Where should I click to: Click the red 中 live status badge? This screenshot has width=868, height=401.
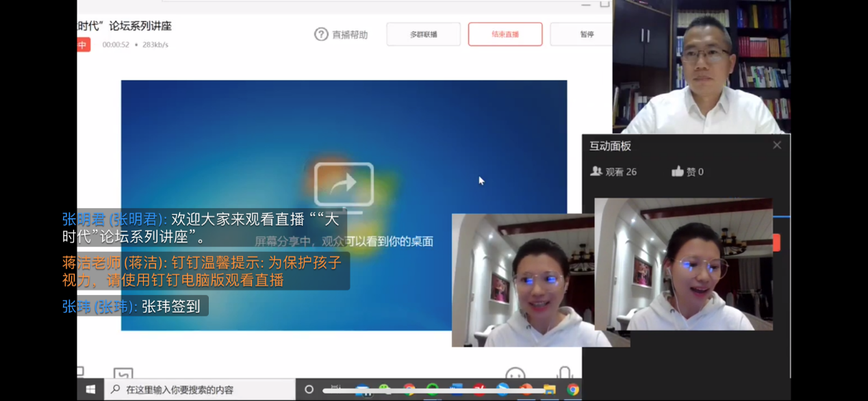pyautogui.click(x=83, y=44)
